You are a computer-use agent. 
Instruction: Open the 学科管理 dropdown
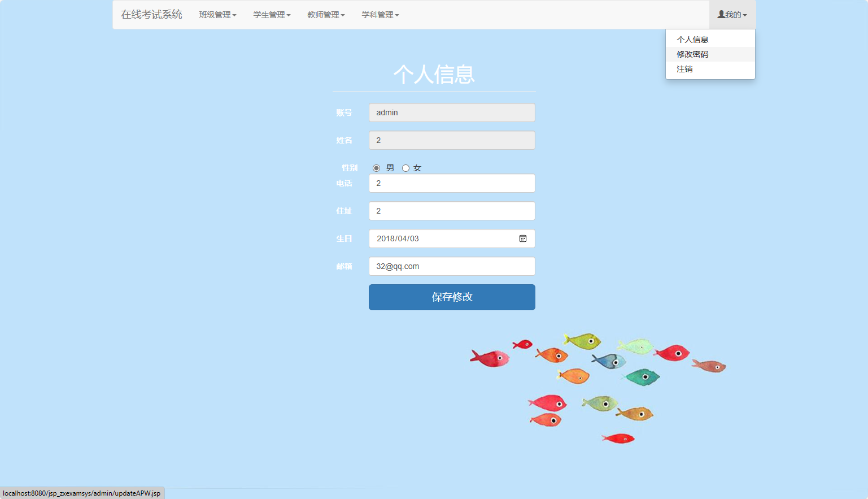380,15
